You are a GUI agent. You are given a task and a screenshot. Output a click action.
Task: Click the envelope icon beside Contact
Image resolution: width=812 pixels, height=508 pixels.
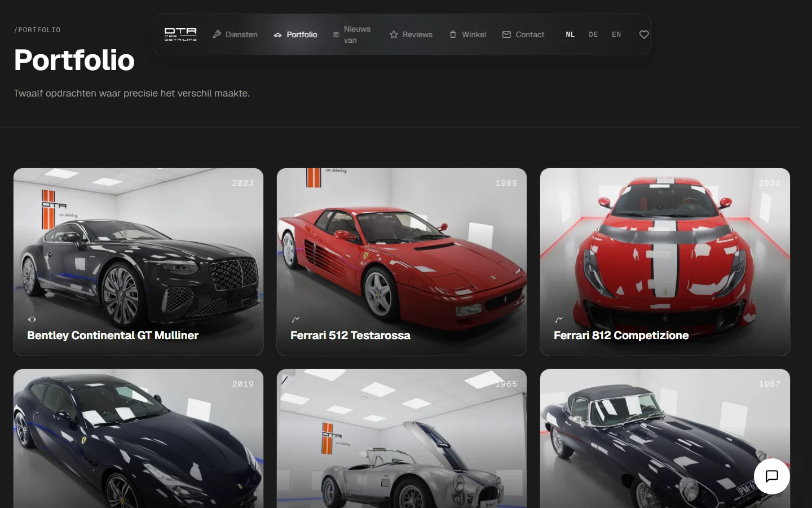[506, 34]
